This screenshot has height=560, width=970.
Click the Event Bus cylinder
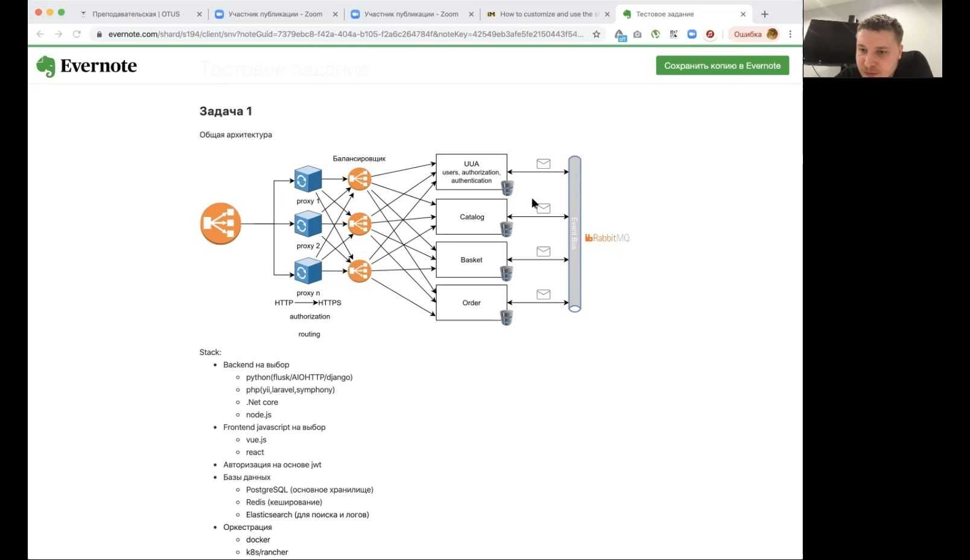[x=574, y=234]
